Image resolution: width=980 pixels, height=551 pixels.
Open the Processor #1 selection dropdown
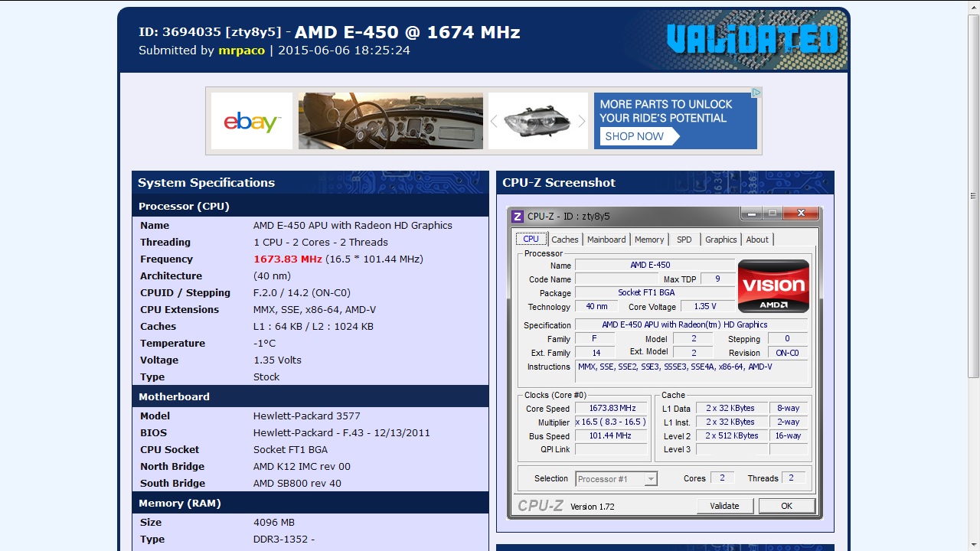(x=616, y=479)
